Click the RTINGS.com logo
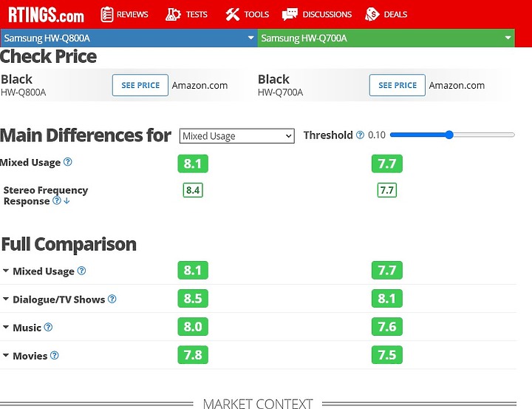Screen dimensions: 532x409 pos(46,15)
